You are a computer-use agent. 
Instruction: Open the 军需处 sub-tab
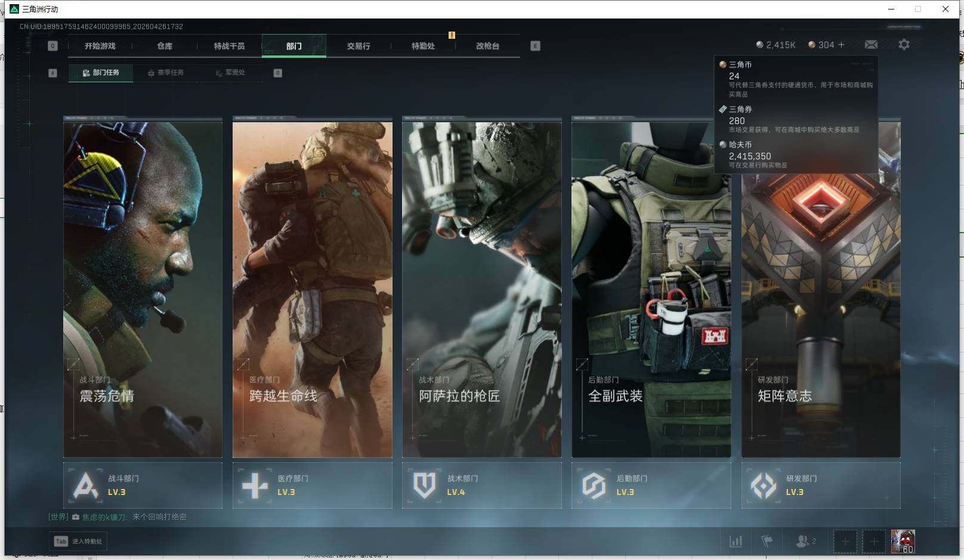point(230,73)
